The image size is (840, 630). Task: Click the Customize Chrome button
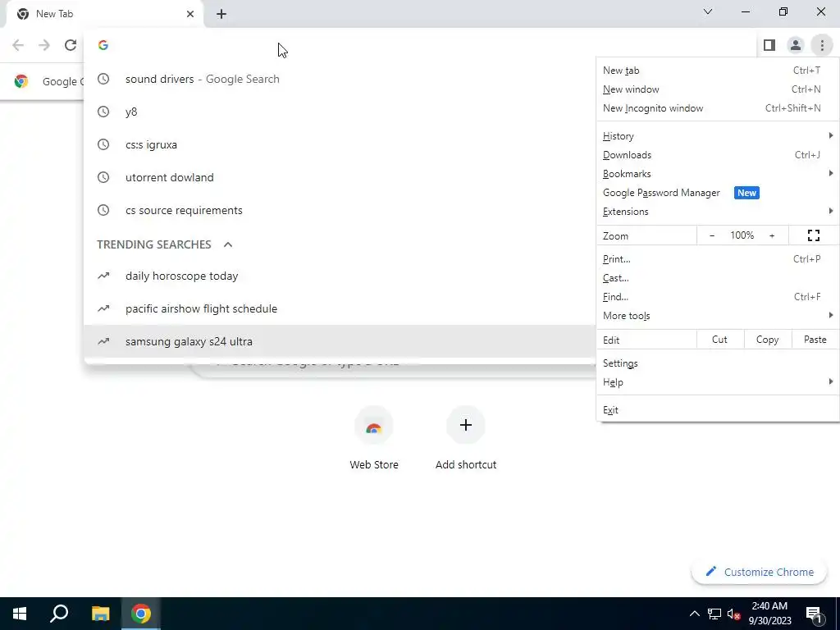coord(759,572)
